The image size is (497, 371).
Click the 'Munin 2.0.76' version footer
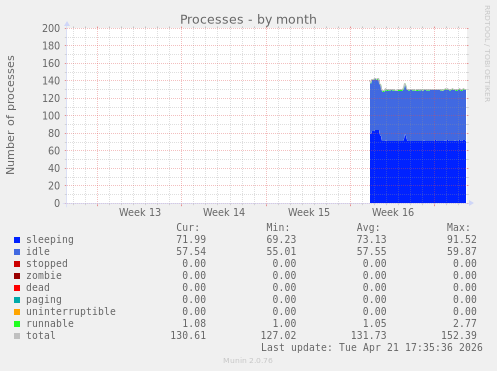click(x=248, y=361)
